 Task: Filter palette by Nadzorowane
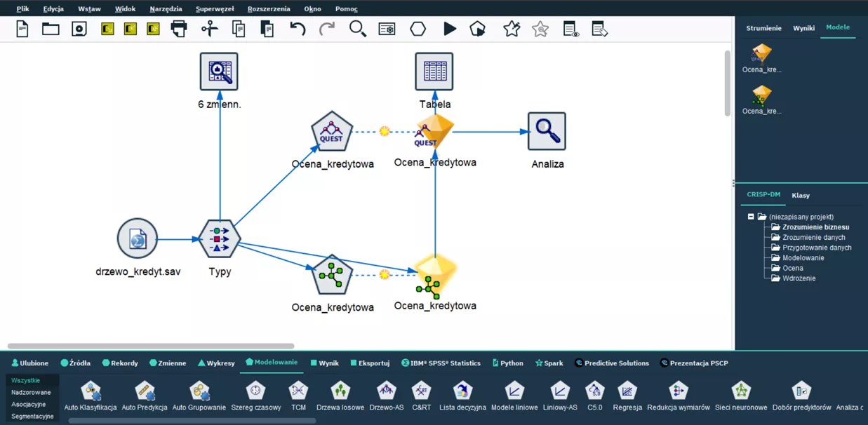click(x=31, y=393)
